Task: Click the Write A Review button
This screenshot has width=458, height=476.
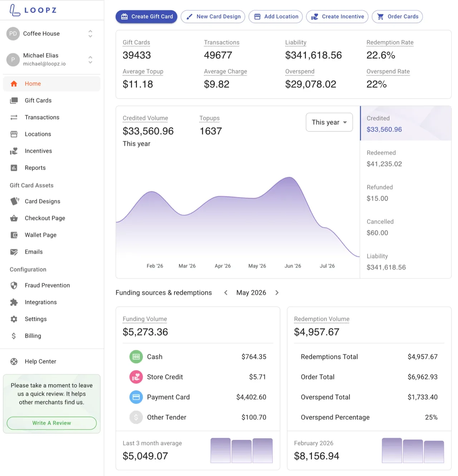Action: pos(52,423)
